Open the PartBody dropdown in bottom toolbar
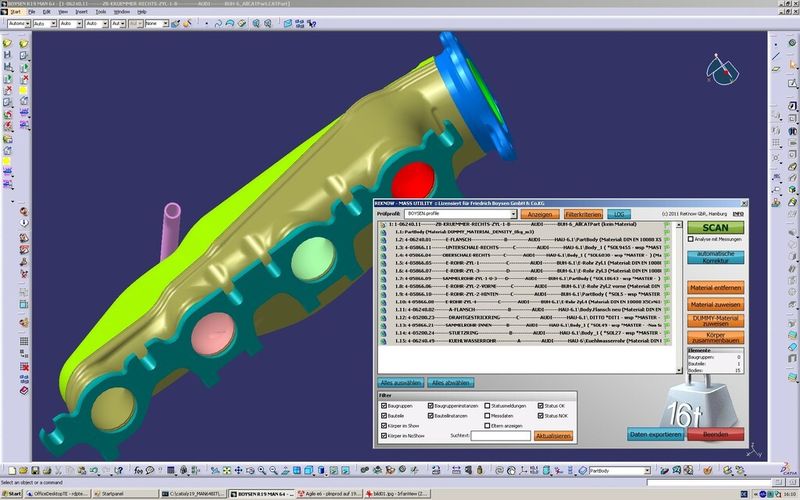The image size is (800, 500). point(647,470)
